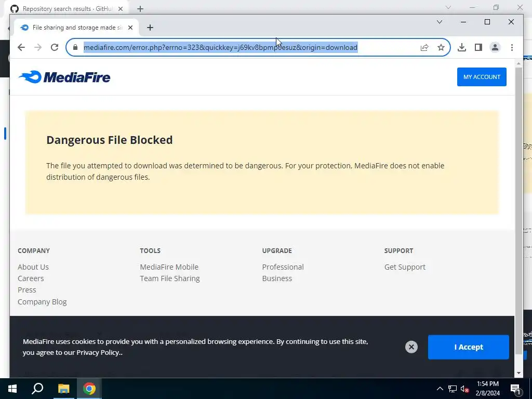Image resolution: width=532 pixels, height=399 pixels.
Task: Maximize the MediaFire browser window
Action: (487, 22)
